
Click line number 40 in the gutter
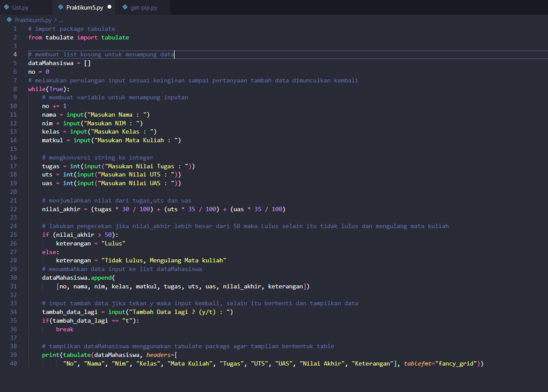point(13,363)
